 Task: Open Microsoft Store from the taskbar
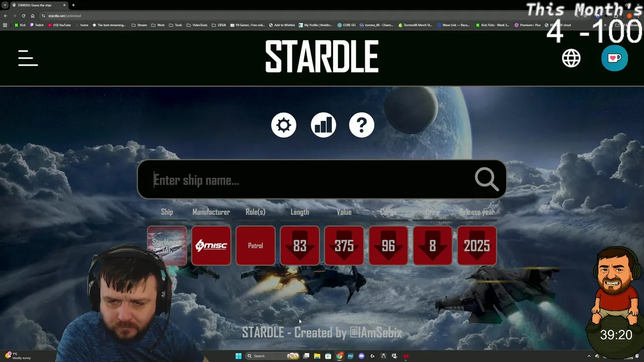coord(328,356)
